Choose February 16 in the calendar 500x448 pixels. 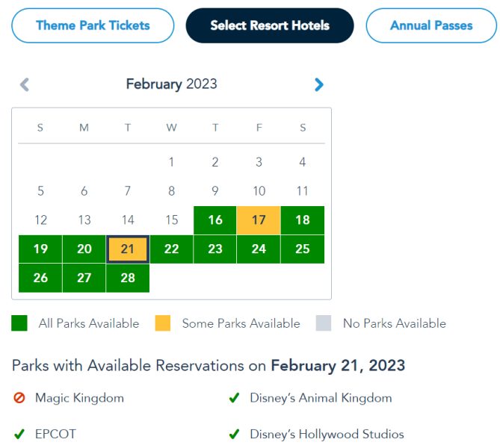(215, 220)
